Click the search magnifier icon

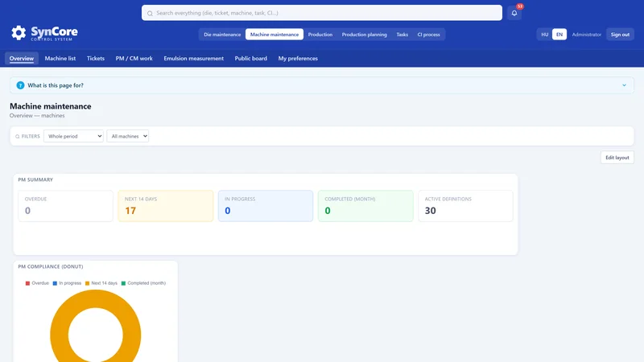[x=150, y=14]
